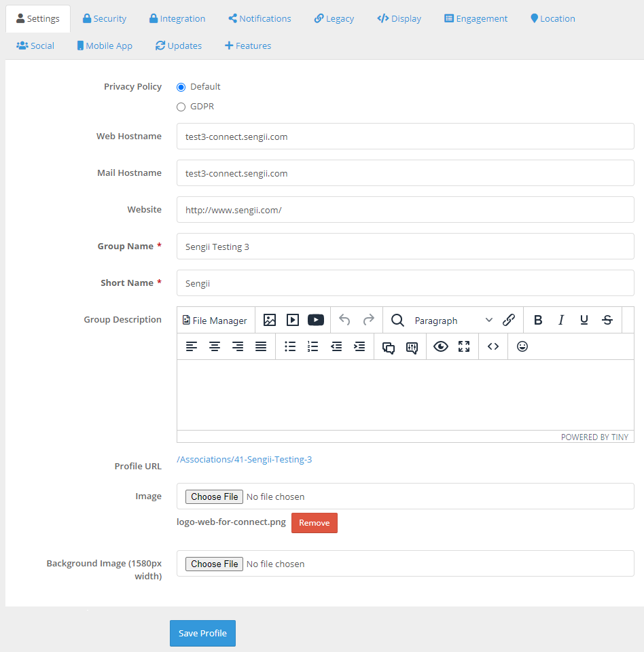
Task: Select Default privacy policy
Action: coord(181,88)
